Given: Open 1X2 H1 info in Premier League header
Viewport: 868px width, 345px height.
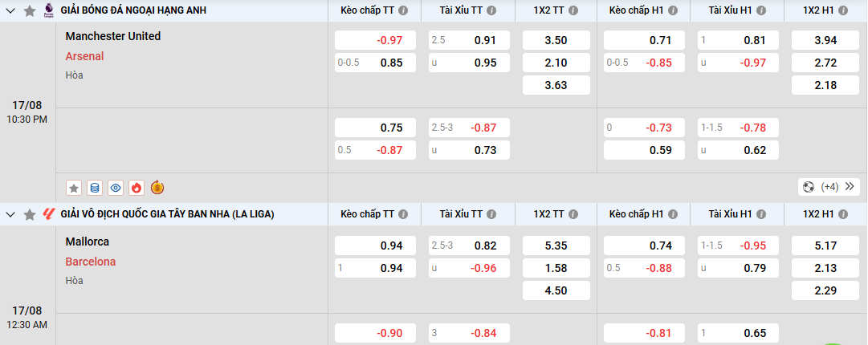Looking at the screenshot, I should [x=842, y=10].
